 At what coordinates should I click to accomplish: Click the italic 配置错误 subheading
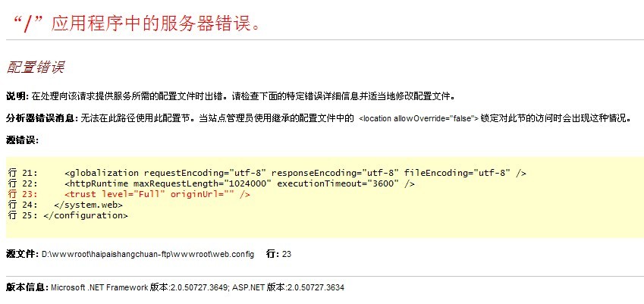pyautogui.click(x=35, y=67)
